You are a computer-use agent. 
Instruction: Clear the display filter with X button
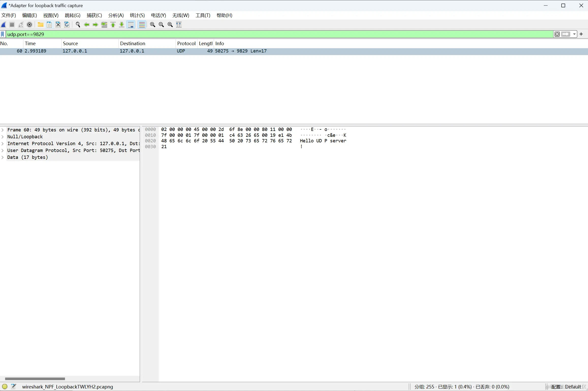pyautogui.click(x=557, y=34)
